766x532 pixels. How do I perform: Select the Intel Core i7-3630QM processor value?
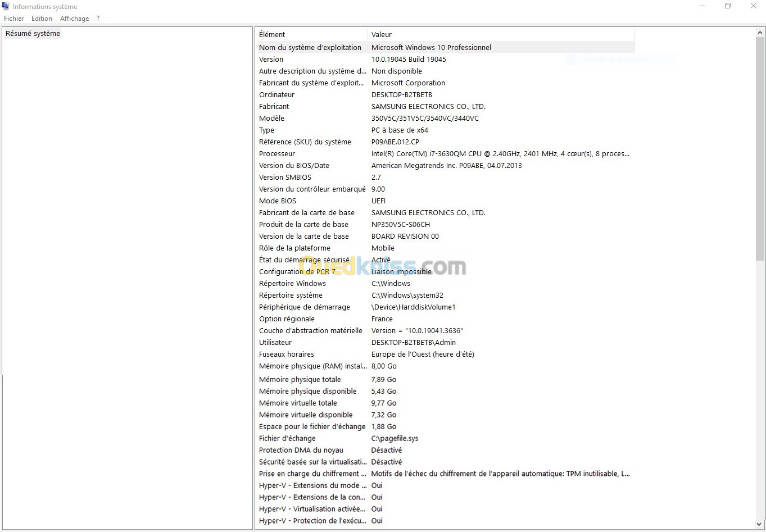tap(500, 154)
